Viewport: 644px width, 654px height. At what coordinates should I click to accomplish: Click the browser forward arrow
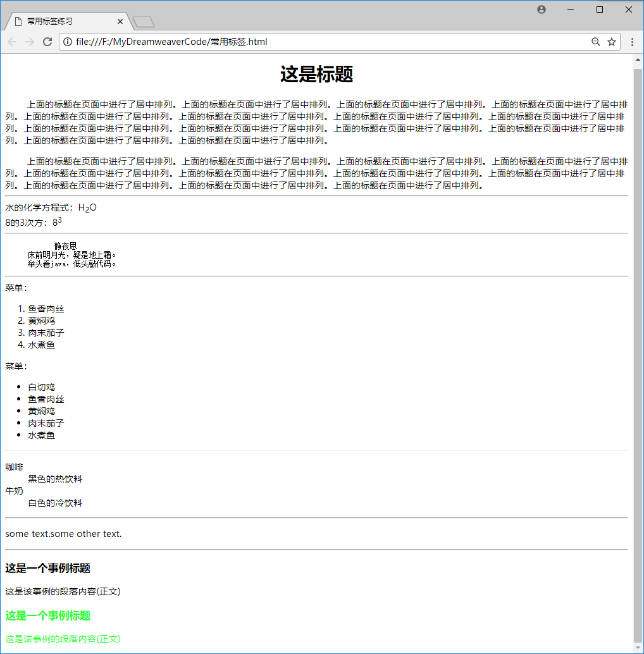point(30,42)
